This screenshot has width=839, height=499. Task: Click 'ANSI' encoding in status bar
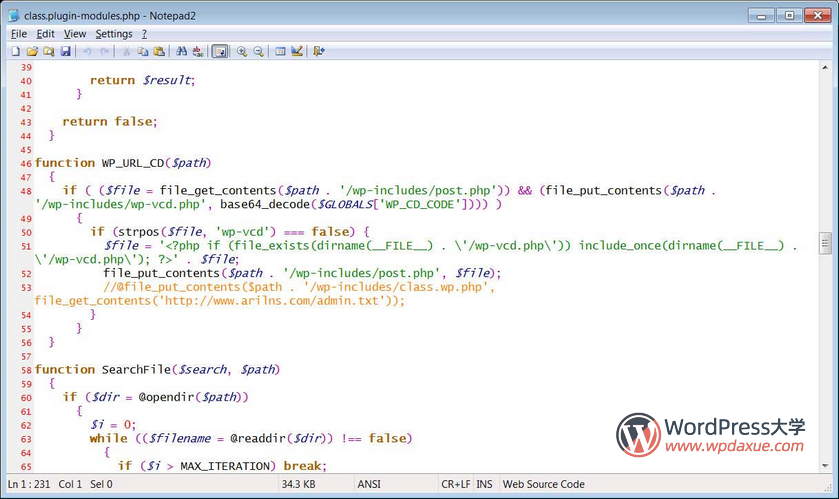click(x=369, y=484)
